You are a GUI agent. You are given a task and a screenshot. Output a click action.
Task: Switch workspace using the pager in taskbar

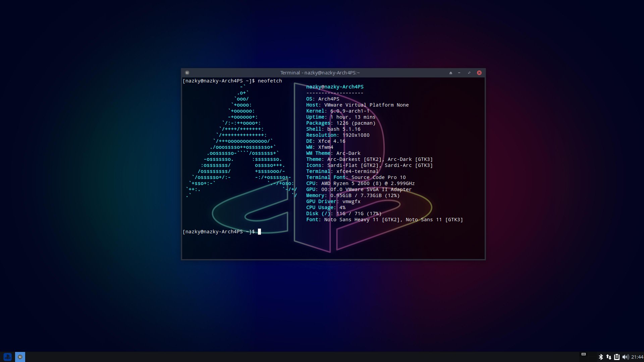[x=584, y=354]
